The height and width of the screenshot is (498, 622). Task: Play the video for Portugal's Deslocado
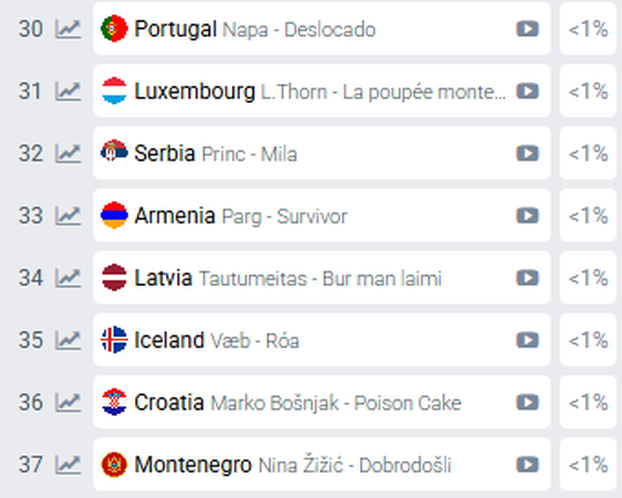527,29
